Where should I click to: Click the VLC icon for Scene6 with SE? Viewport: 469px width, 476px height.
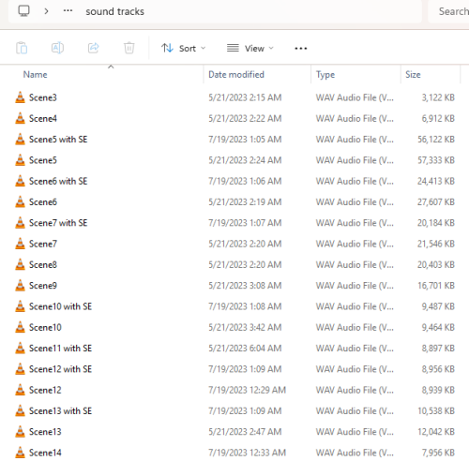tap(20, 181)
